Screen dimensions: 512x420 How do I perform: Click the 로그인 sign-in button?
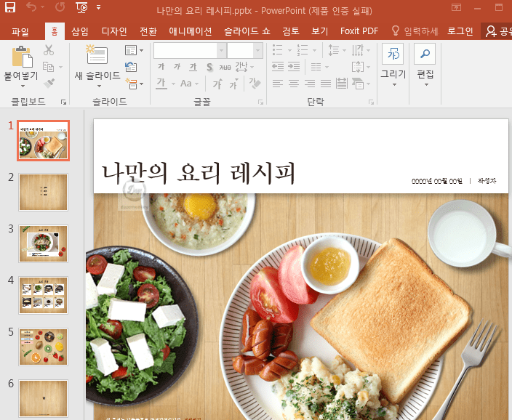click(460, 31)
